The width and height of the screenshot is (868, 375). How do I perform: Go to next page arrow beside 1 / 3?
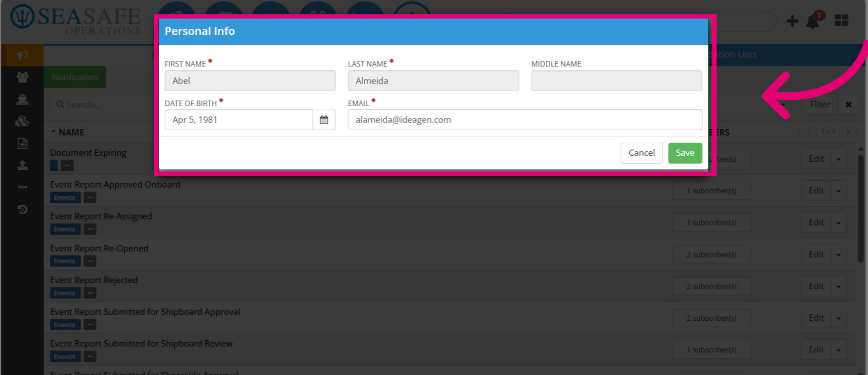pos(848,131)
